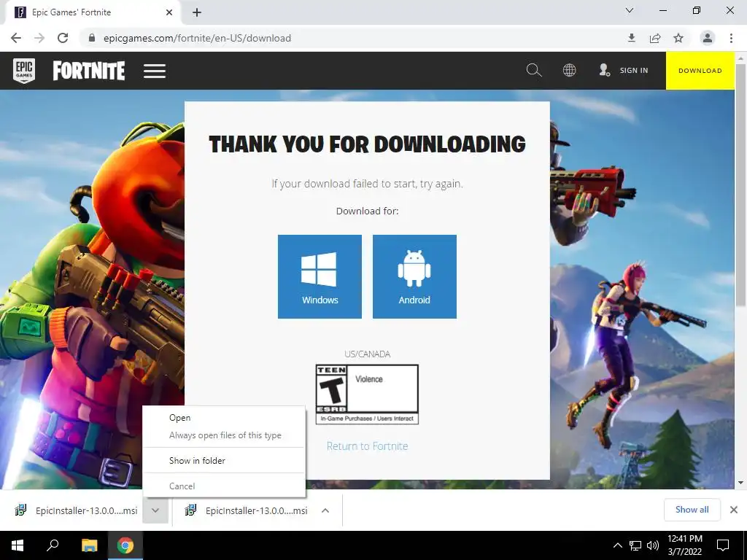This screenshot has width=747, height=560.
Task: Select the Epic Games' Fortnite tab
Action: [93, 12]
